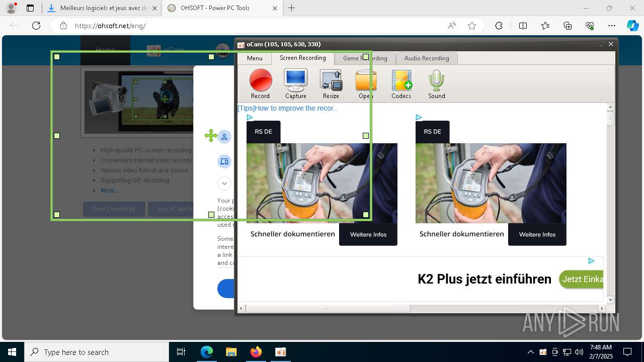Click the AdChoices icon above the first ad
Screen dimensions: 644x362
point(250,117)
